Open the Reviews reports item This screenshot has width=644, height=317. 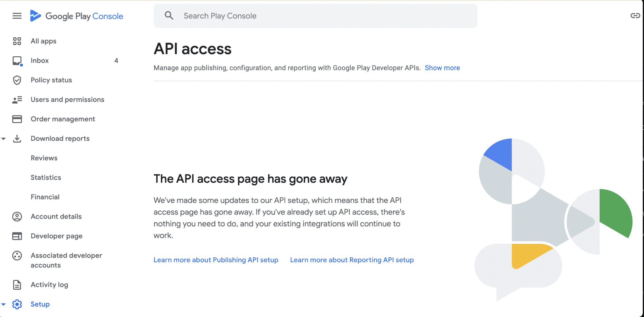coord(44,158)
